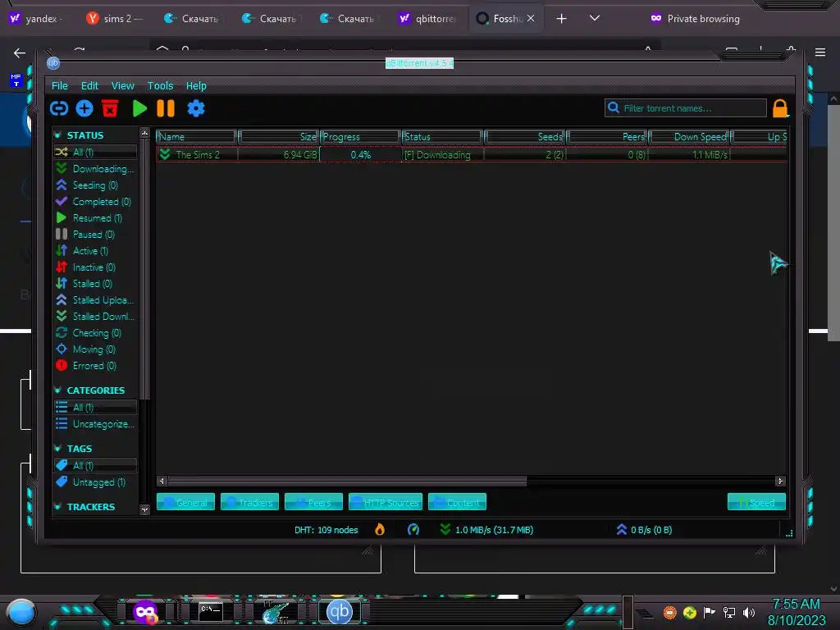The image size is (840, 630).
Task: Select All (1) under Tags
Action: point(95,466)
